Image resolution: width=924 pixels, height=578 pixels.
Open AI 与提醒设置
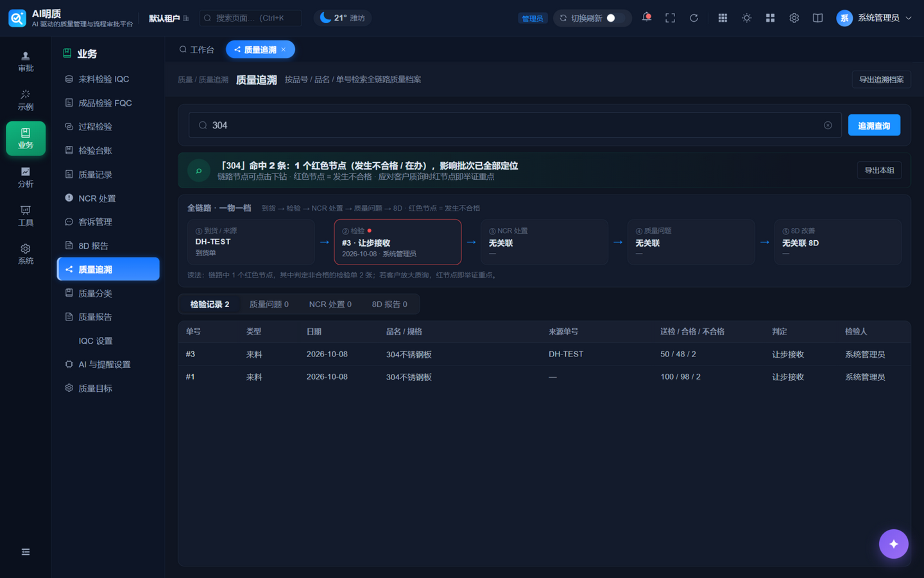pyautogui.click(x=108, y=364)
